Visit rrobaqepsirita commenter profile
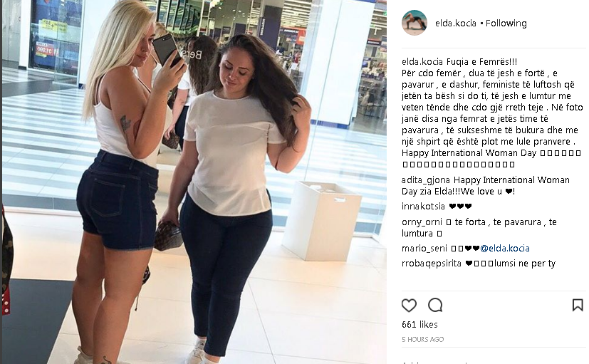The height and width of the screenshot is (364, 589). (x=431, y=264)
